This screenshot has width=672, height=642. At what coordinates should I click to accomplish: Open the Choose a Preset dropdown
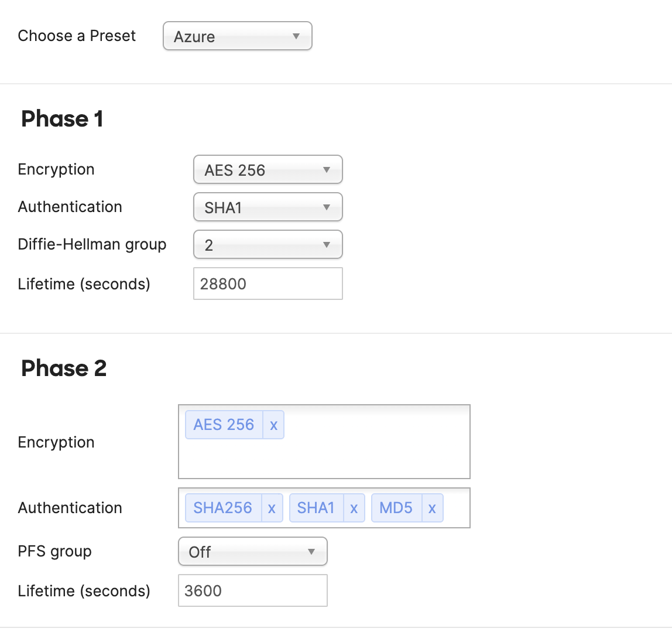(237, 36)
